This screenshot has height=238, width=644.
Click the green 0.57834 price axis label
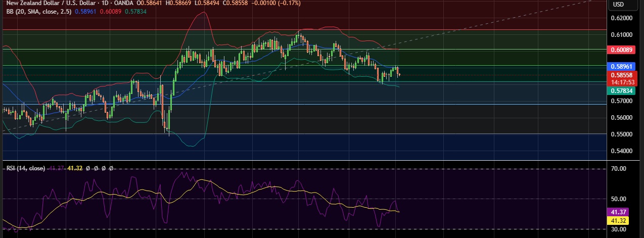622,90
